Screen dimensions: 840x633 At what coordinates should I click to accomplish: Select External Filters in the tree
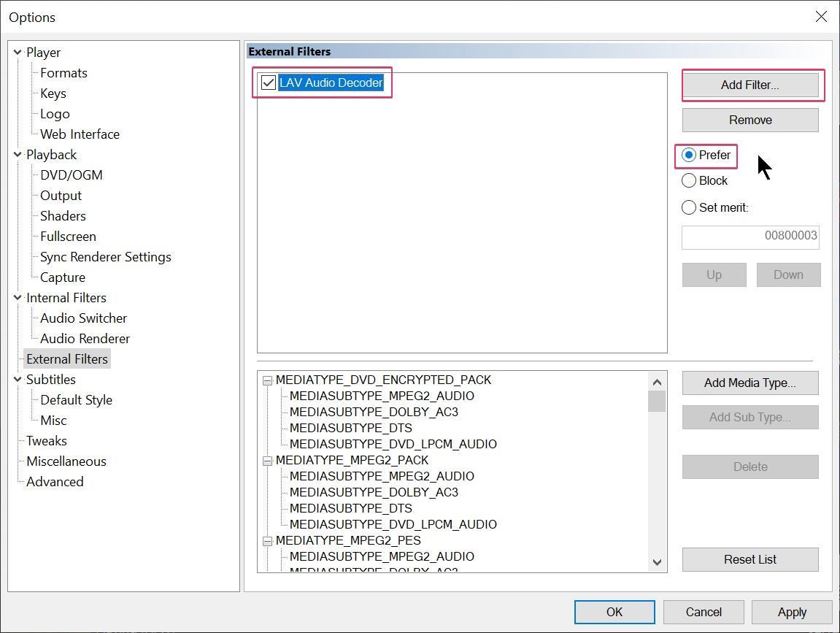67,359
